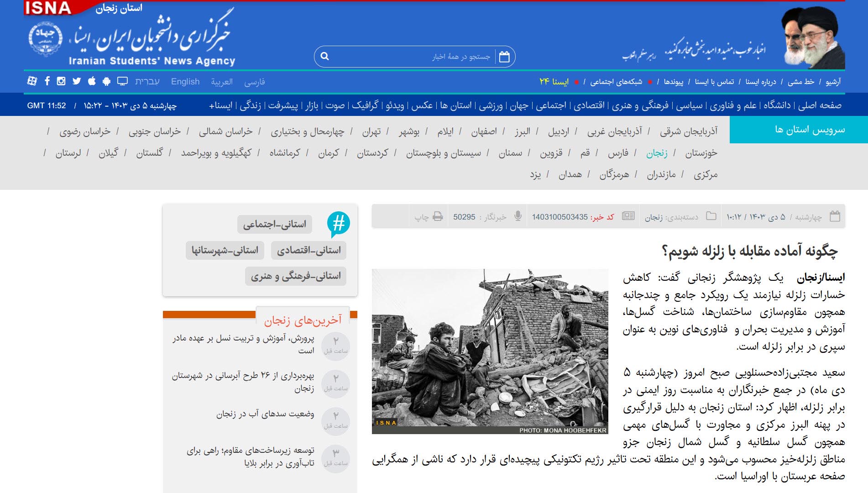Click the استانی-اجتماعی tag button
868x493 pixels.
click(275, 224)
